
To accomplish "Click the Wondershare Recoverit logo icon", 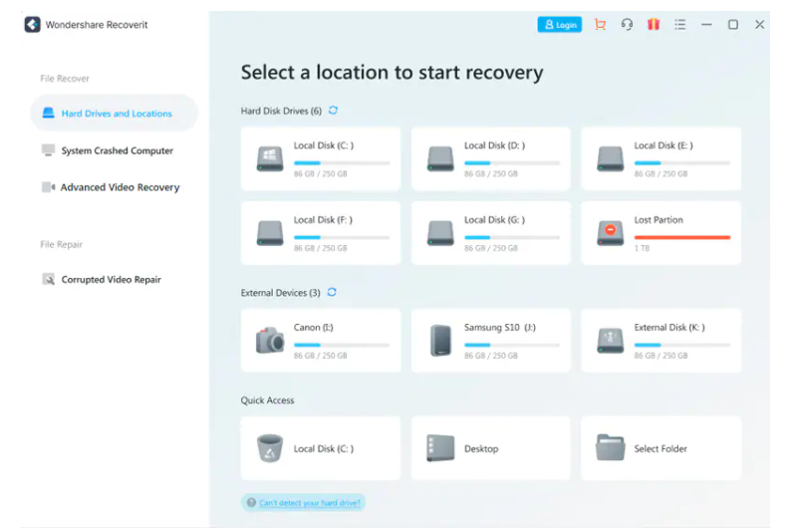I will [32, 25].
